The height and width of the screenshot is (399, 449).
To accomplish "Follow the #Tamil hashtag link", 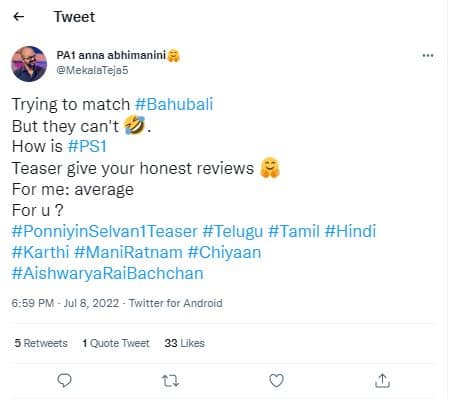I will pos(294,231).
